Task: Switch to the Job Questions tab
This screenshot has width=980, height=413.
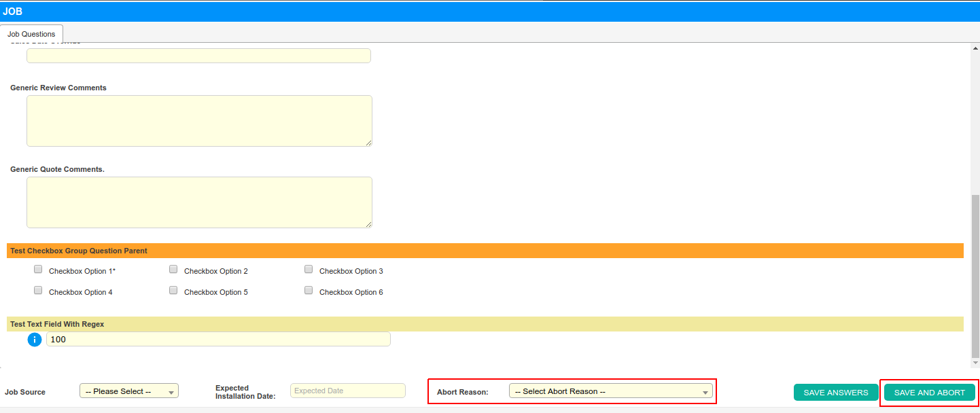Action: 31,34
